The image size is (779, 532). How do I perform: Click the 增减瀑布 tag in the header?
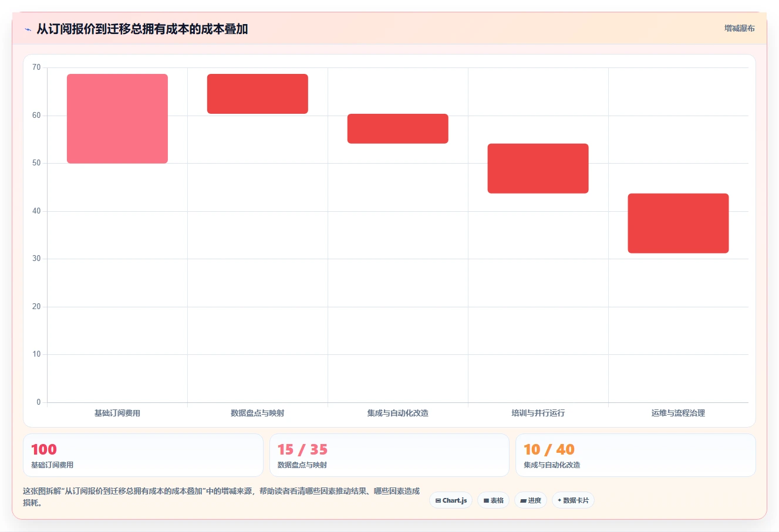[739, 28]
